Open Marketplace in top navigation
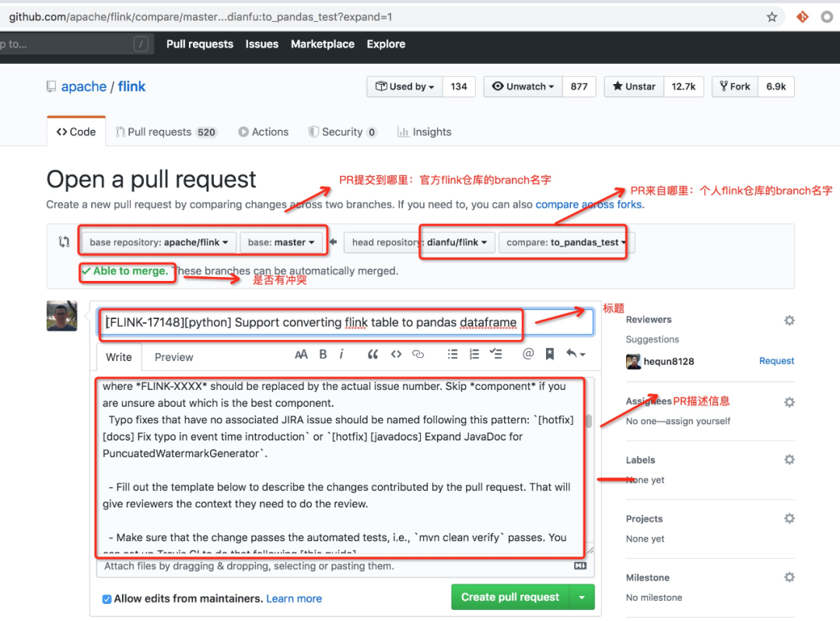The image size is (840, 621). click(x=323, y=44)
